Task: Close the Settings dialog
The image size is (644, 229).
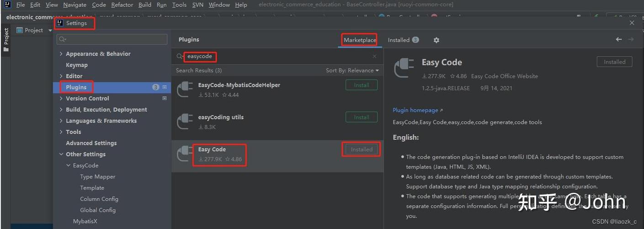Action: pyautogui.click(x=632, y=23)
